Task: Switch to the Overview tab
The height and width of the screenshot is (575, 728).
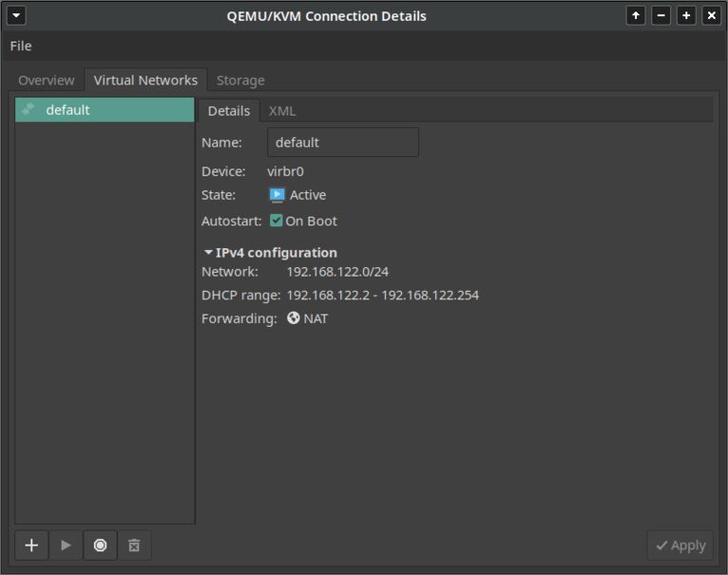Action: [46, 81]
